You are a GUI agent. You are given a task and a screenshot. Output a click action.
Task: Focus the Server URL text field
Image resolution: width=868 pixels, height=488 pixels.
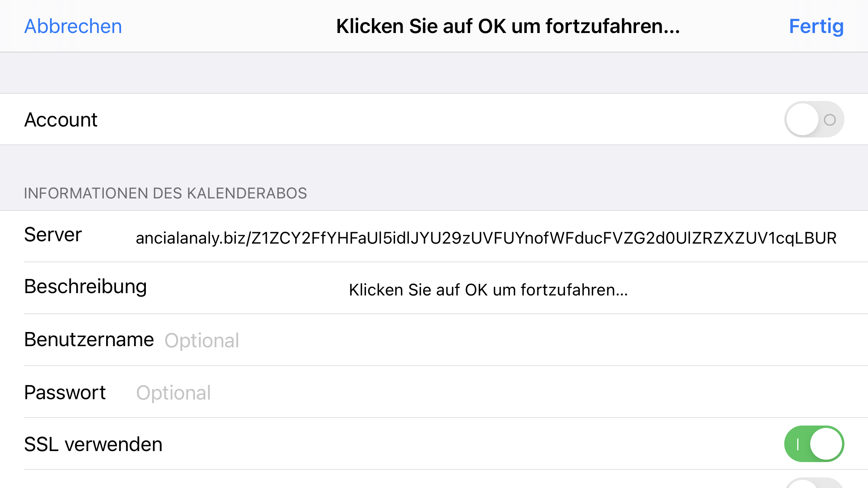pyautogui.click(x=486, y=238)
